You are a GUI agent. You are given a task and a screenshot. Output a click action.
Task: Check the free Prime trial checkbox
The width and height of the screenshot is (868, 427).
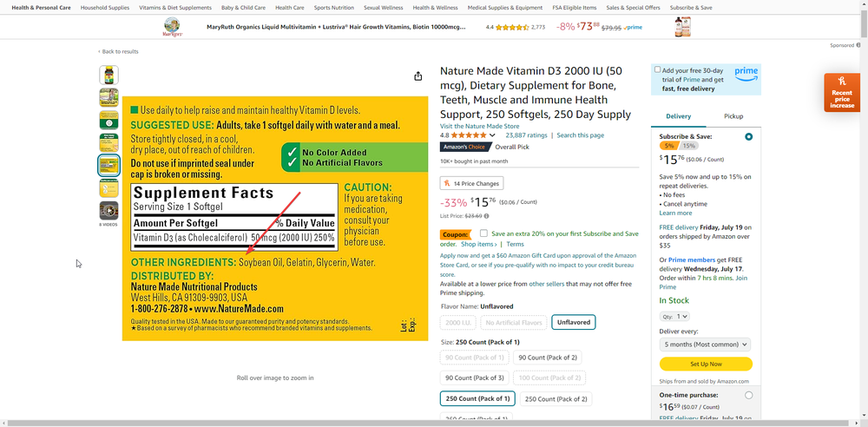(657, 69)
